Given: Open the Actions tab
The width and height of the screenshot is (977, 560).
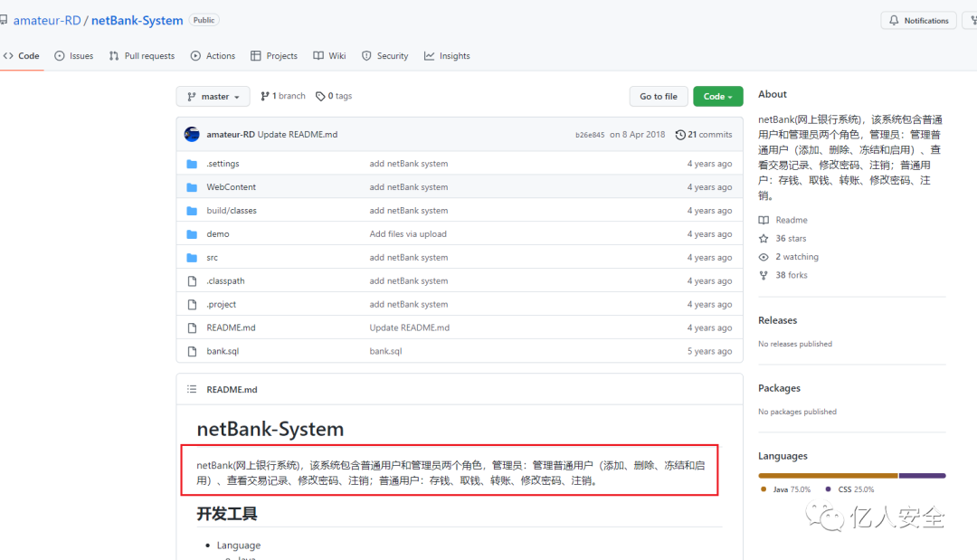Looking at the screenshot, I should pyautogui.click(x=213, y=56).
